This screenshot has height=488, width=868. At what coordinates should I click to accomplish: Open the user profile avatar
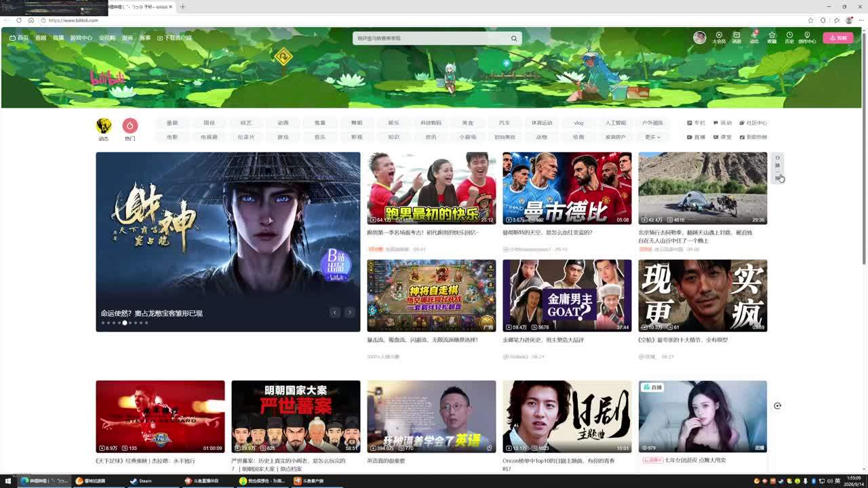(700, 38)
